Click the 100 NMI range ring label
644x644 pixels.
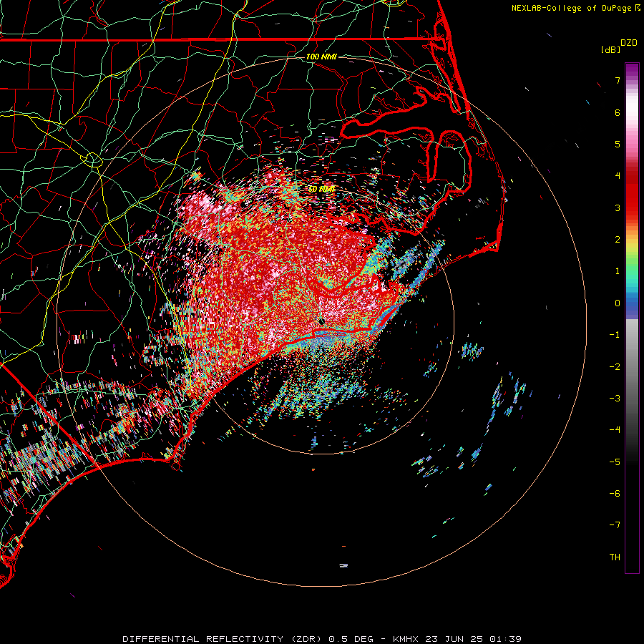coord(321,57)
